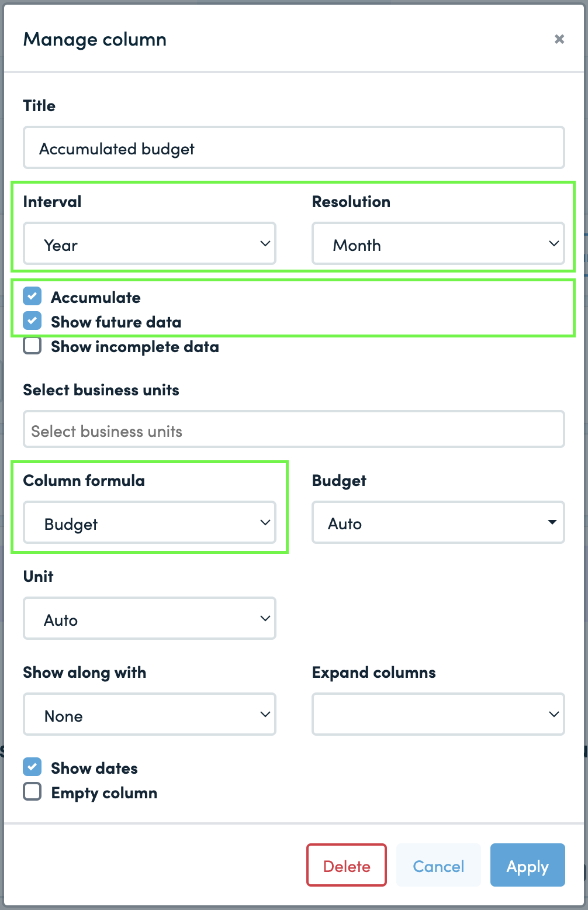Screen dimensions: 588x910
Task: Check the Empty column checkbox
Action: (x=32, y=792)
